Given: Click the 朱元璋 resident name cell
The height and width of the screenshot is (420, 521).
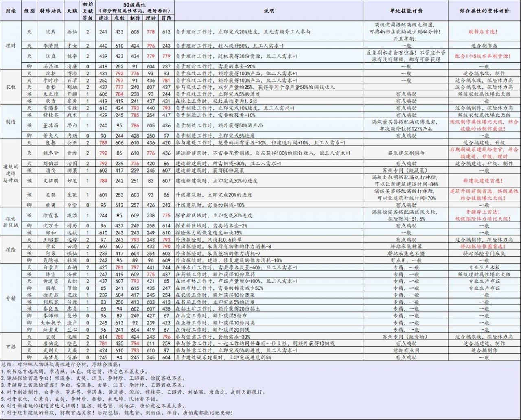Looking at the screenshot, I should click(51, 94).
